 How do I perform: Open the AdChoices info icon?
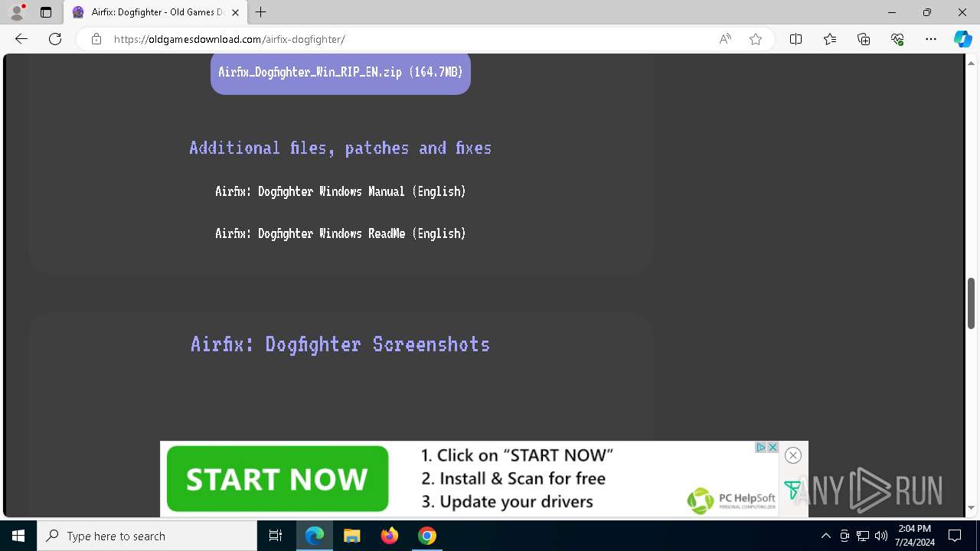pyautogui.click(x=761, y=447)
